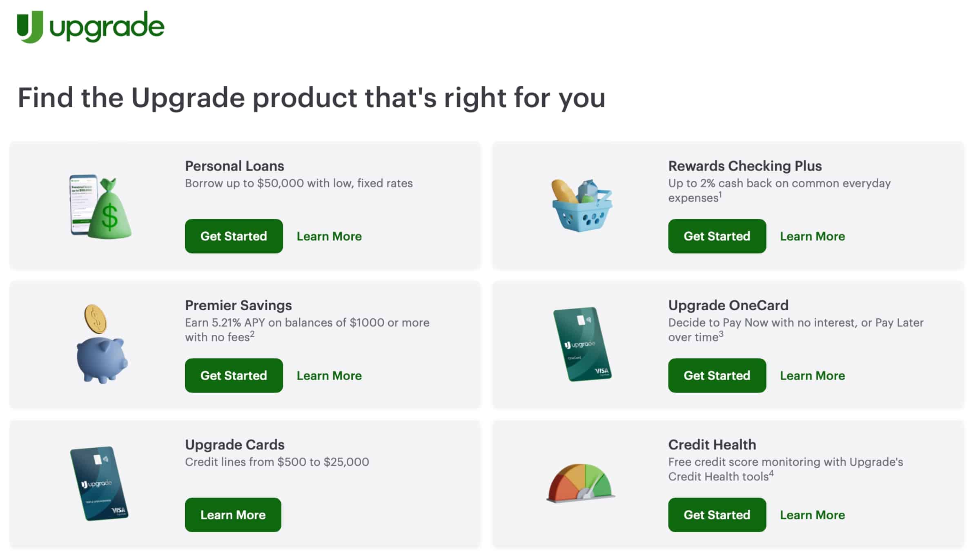Click the Upgrade Cards title
980x551 pixels.
point(235,444)
